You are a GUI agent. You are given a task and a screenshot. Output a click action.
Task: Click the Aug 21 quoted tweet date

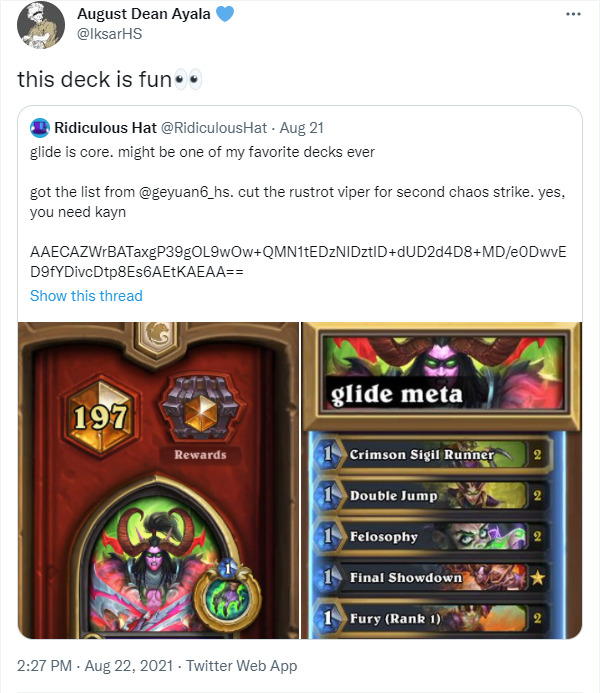click(x=302, y=128)
